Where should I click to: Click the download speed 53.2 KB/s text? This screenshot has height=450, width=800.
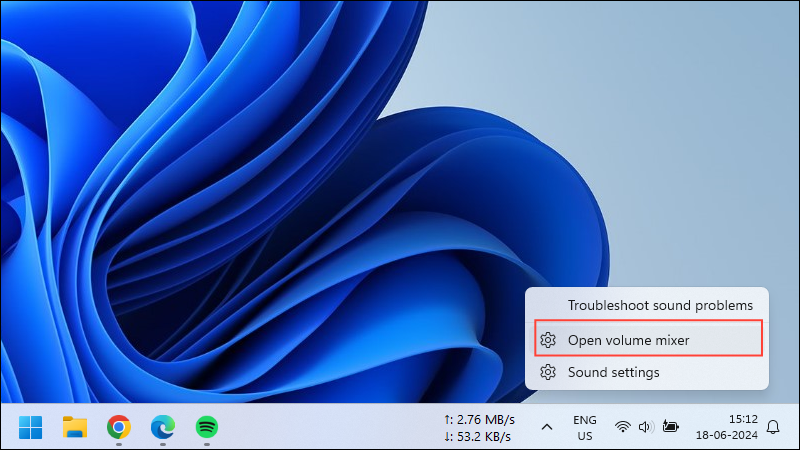click(x=477, y=437)
